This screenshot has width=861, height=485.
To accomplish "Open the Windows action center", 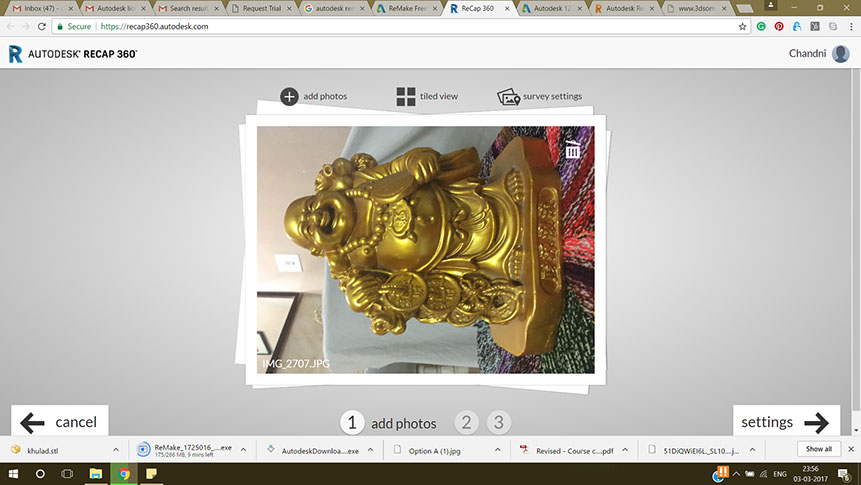I will tap(844, 473).
